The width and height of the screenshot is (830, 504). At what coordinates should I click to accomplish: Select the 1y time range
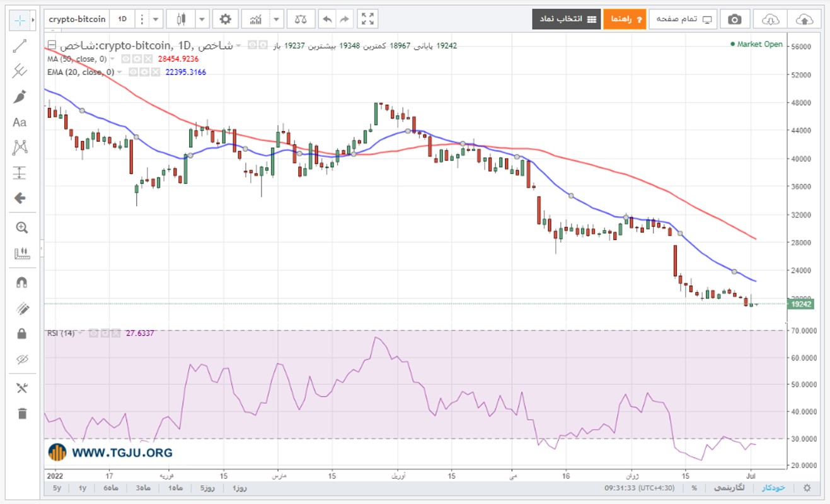[83, 488]
